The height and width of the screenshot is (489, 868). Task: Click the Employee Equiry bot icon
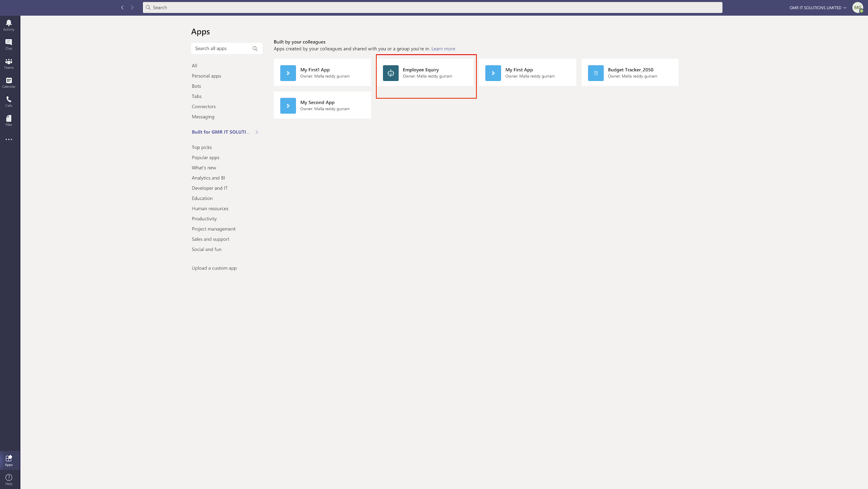point(390,73)
